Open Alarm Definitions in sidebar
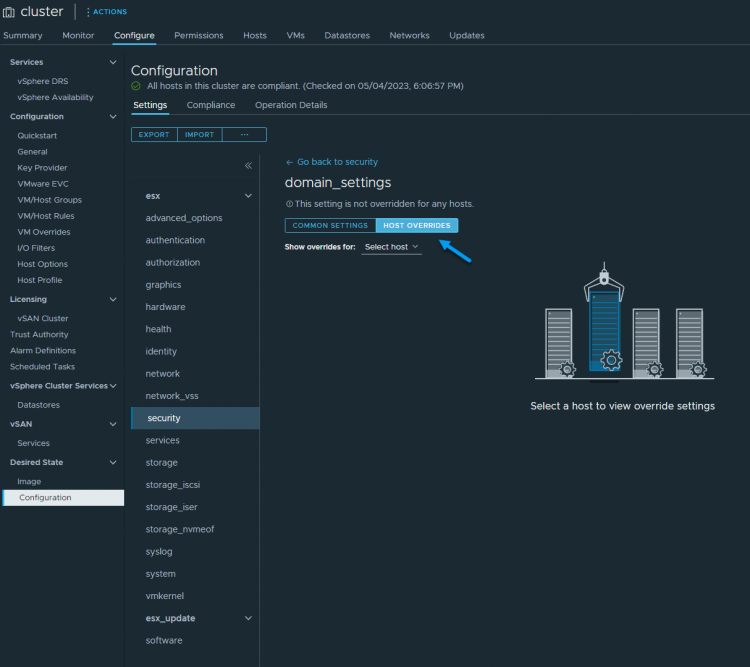 point(43,351)
